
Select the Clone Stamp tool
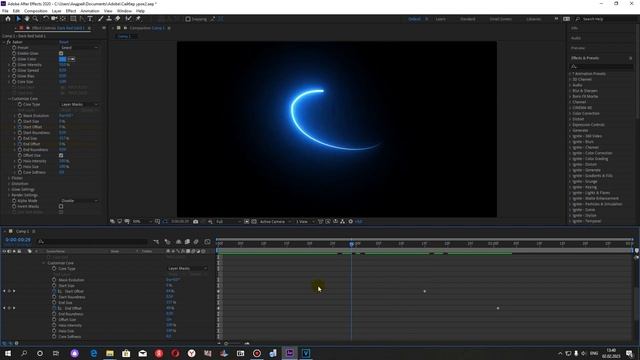(109, 19)
